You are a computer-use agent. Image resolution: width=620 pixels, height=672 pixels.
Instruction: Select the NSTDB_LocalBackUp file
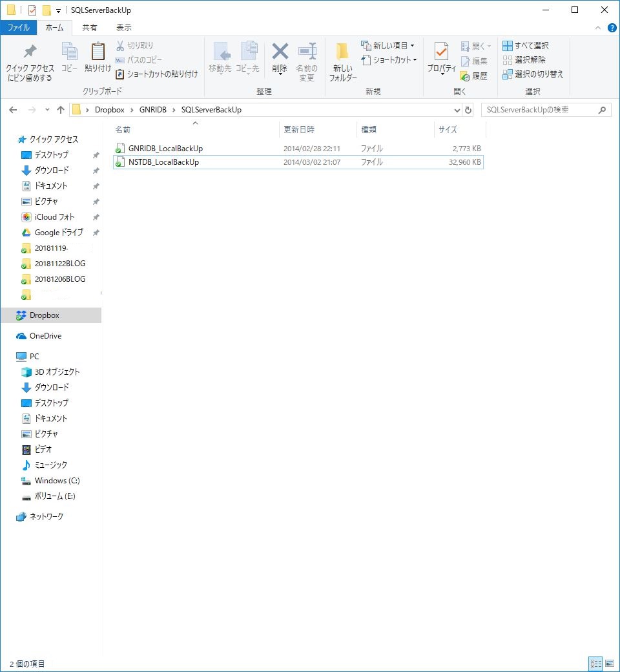point(164,162)
